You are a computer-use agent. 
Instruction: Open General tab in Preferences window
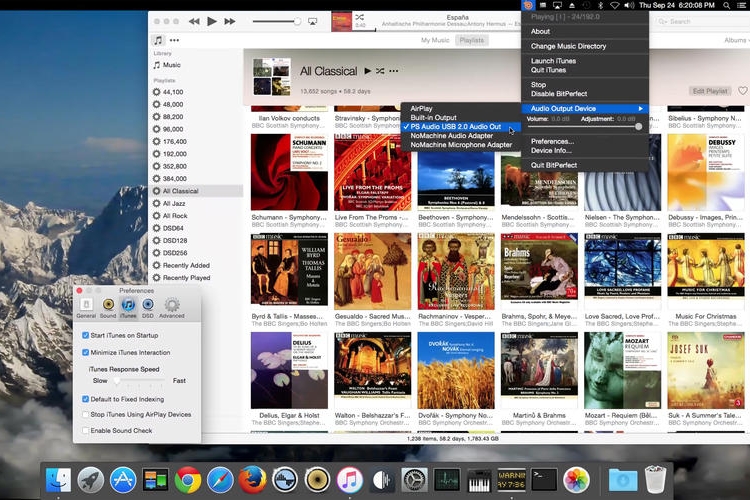86,308
